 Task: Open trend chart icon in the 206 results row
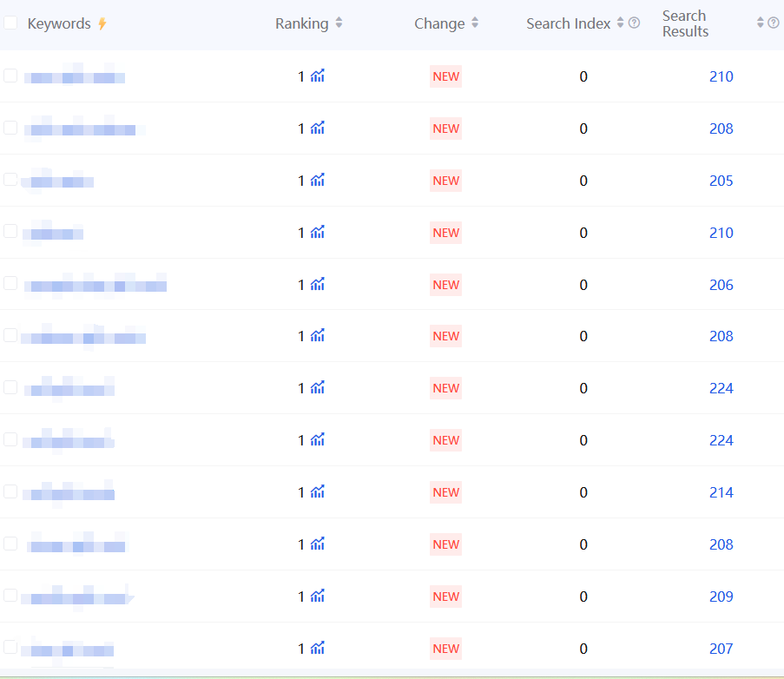coord(318,285)
